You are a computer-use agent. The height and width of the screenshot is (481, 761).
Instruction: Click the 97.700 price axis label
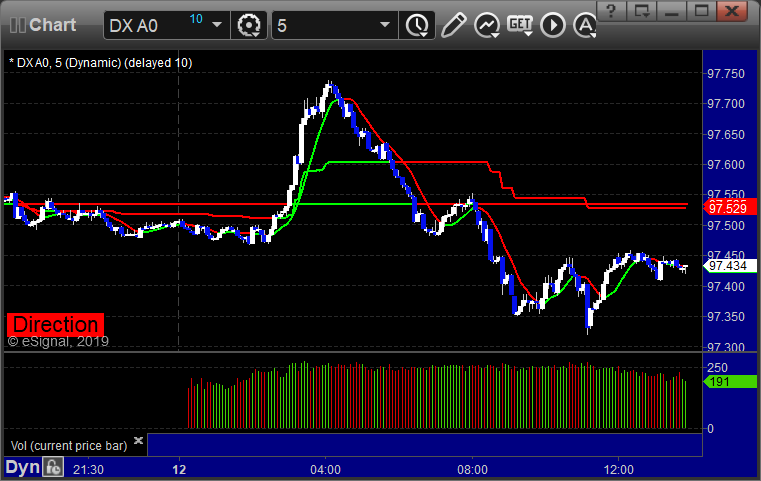(x=726, y=104)
